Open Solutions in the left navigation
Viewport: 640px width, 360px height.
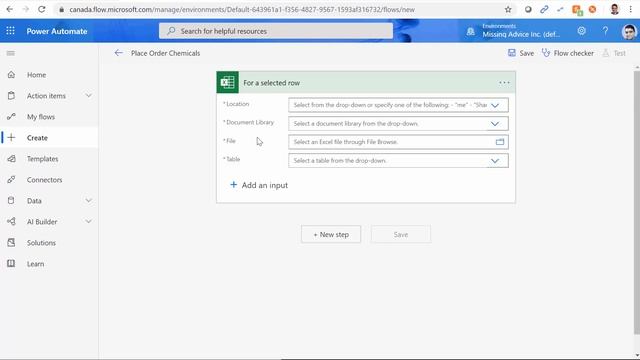click(49, 243)
